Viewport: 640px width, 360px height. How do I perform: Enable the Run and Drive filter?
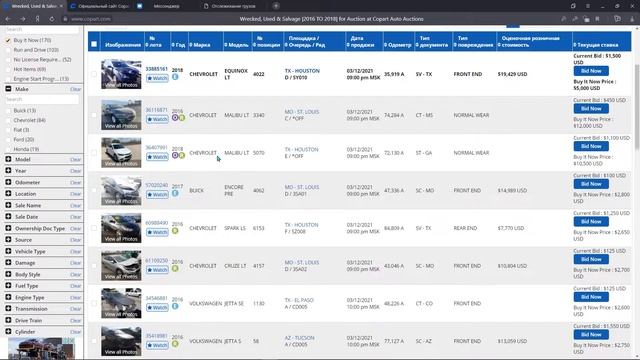pyautogui.click(x=8, y=50)
